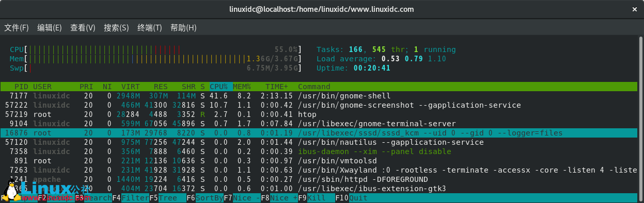Click the Tasks count text
644x203 pixels.
click(386, 49)
